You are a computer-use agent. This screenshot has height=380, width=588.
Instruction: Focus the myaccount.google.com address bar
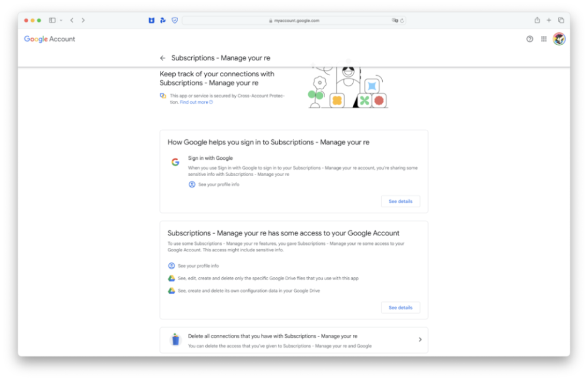(x=294, y=21)
